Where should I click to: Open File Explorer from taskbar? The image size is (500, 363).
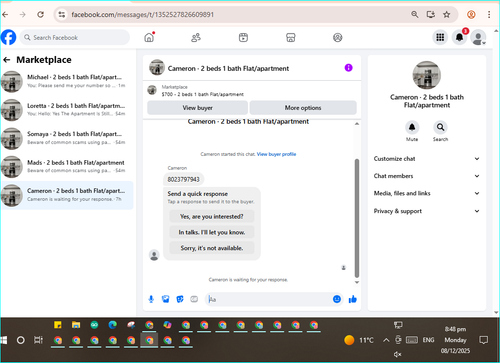pyautogui.click(x=76, y=325)
